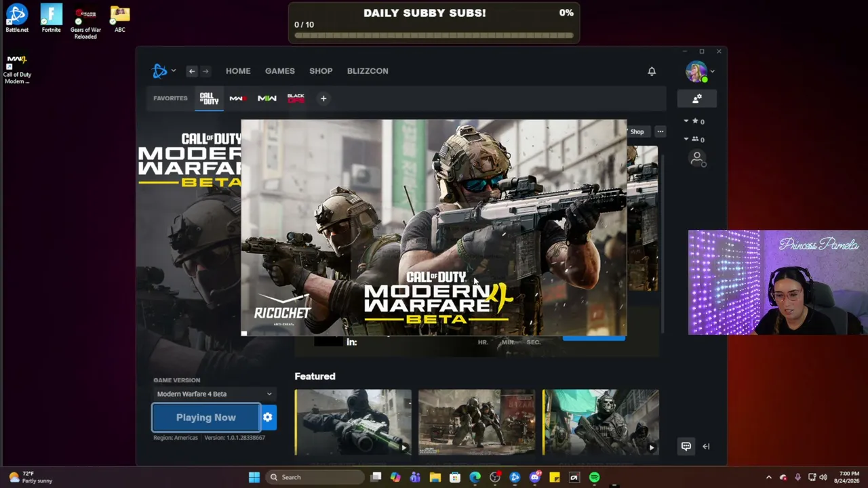Open Microsoft Store from the taskbar
Screen dimensions: 868x488
pos(455,477)
